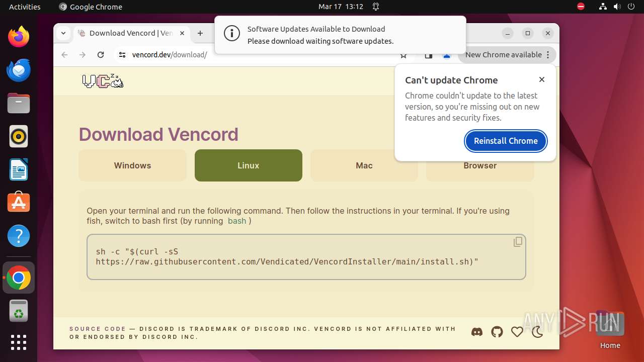Reload the vencord.dev page

point(101,55)
